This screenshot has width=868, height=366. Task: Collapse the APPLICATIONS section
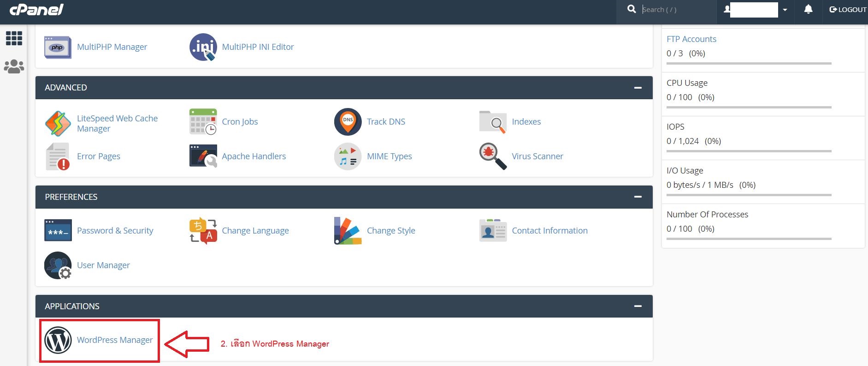[638, 306]
